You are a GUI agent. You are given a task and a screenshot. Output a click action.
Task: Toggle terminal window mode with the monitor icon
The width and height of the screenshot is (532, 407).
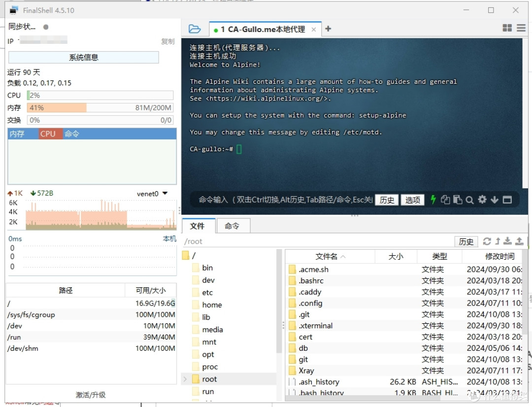507,200
